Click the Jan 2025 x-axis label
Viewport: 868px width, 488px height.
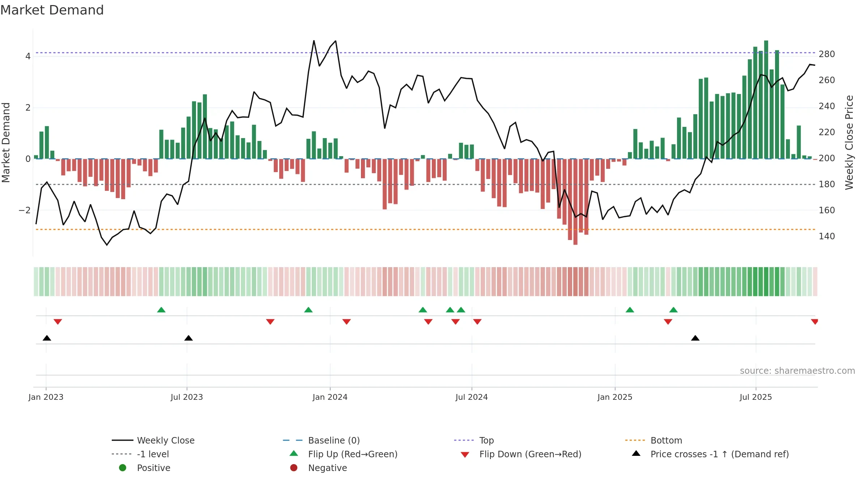(615, 397)
